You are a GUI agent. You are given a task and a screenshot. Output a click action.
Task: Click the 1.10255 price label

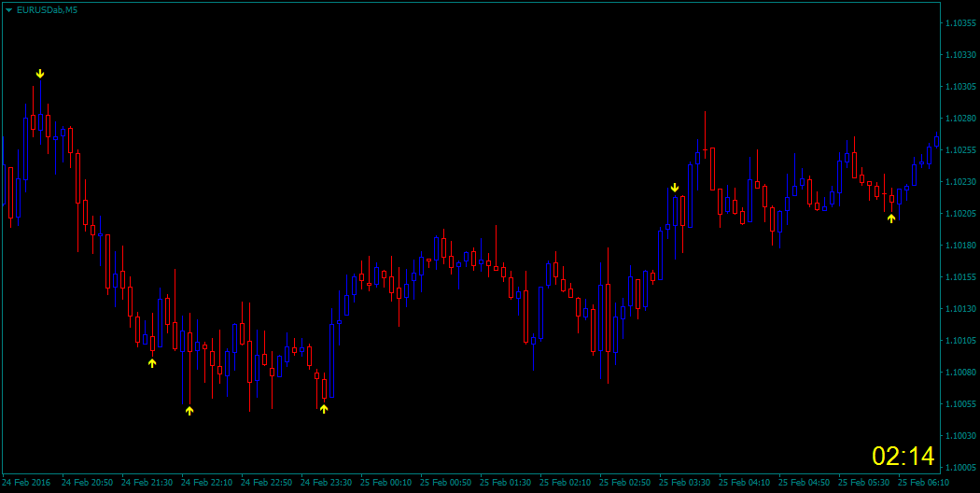click(962, 150)
